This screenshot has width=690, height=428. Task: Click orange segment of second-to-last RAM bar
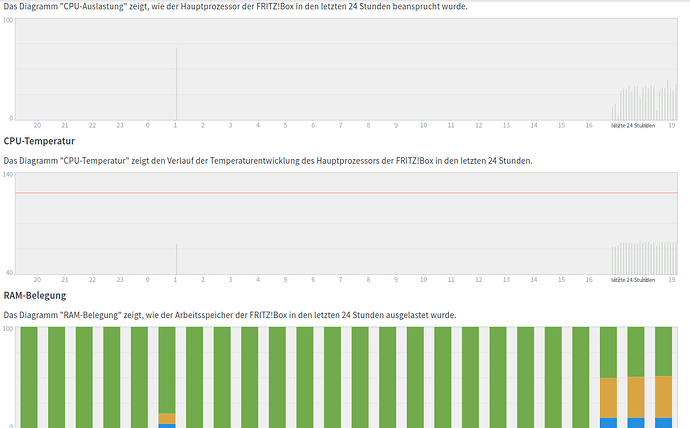636,397
